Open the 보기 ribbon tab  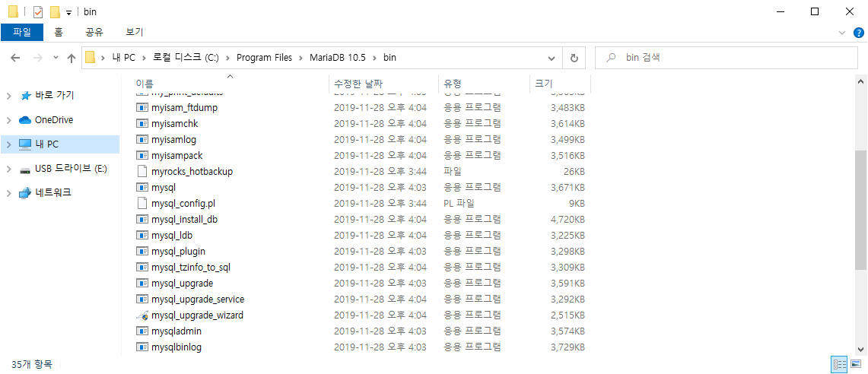tap(135, 32)
